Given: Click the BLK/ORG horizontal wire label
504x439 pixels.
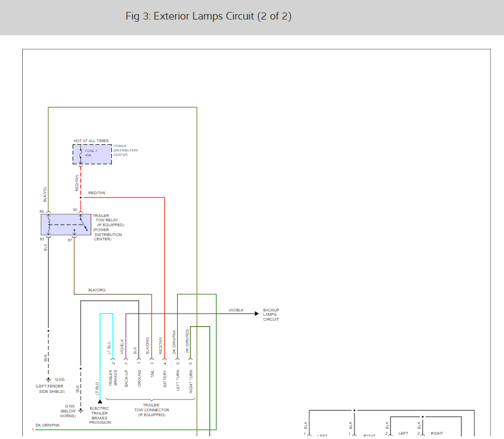Looking at the screenshot, I should pos(97,290).
